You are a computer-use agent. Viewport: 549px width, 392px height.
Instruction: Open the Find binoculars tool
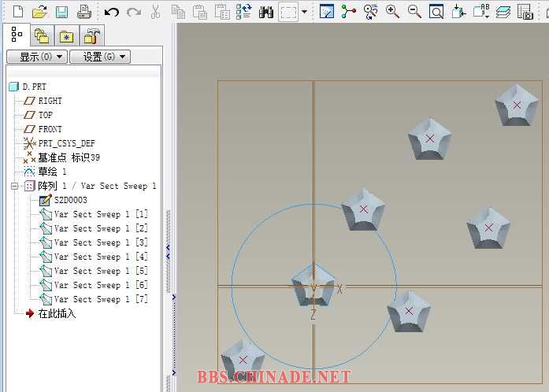(x=266, y=13)
